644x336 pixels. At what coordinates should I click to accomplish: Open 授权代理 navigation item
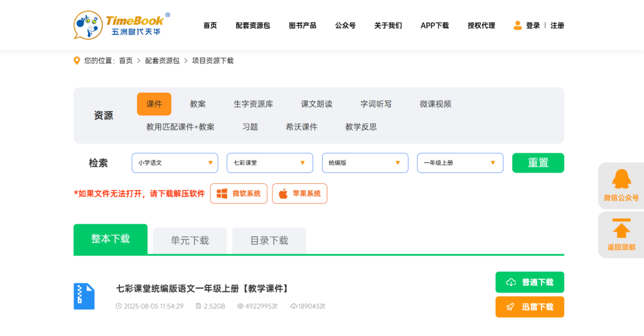[x=481, y=26]
